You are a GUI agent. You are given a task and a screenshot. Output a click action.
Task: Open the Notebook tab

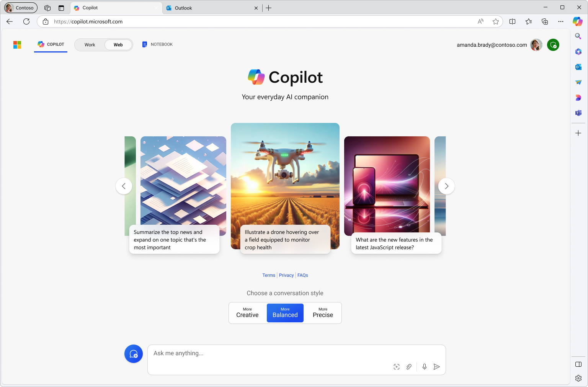click(x=157, y=44)
